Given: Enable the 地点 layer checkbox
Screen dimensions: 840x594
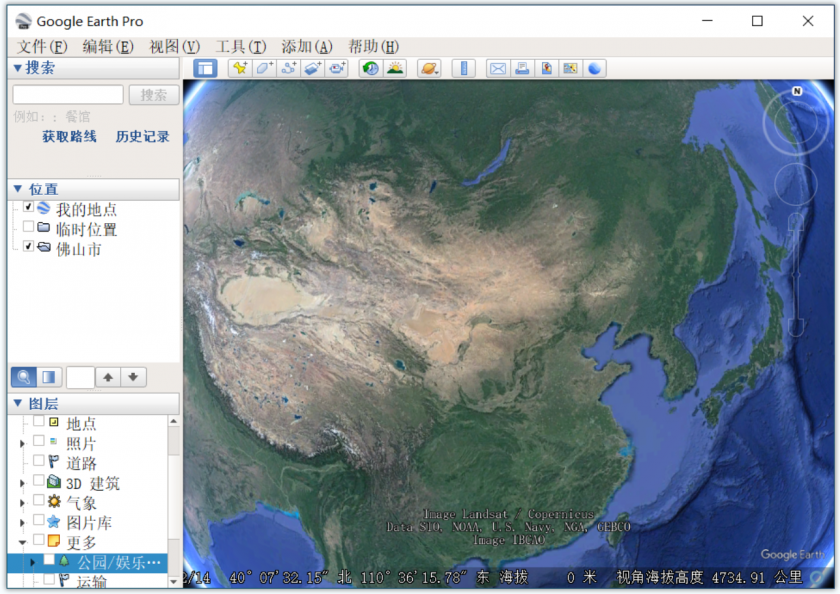Looking at the screenshot, I should (39, 422).
